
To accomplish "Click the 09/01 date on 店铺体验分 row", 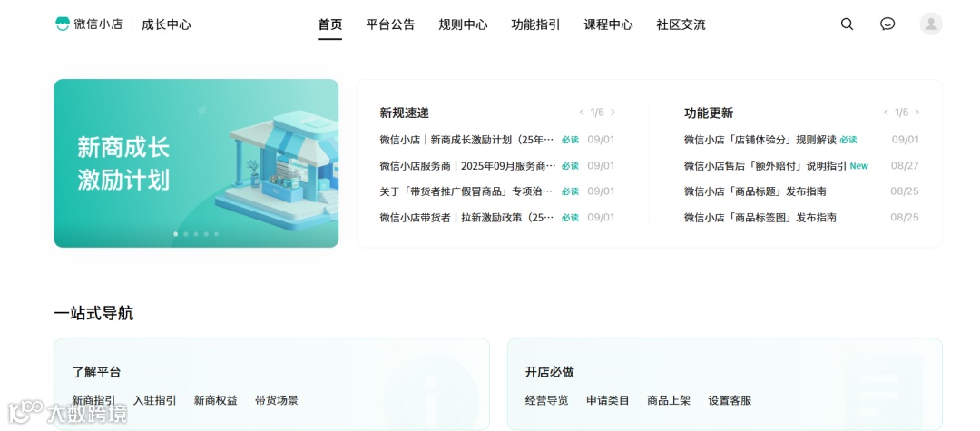I will (x=905, y=140).
